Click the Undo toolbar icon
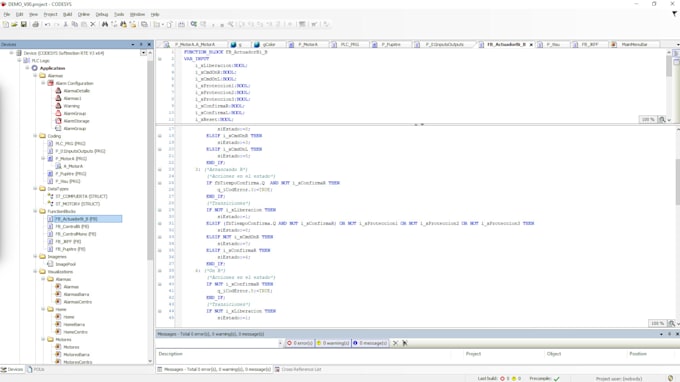Screen dimensions: 680x382 (47, 25)
